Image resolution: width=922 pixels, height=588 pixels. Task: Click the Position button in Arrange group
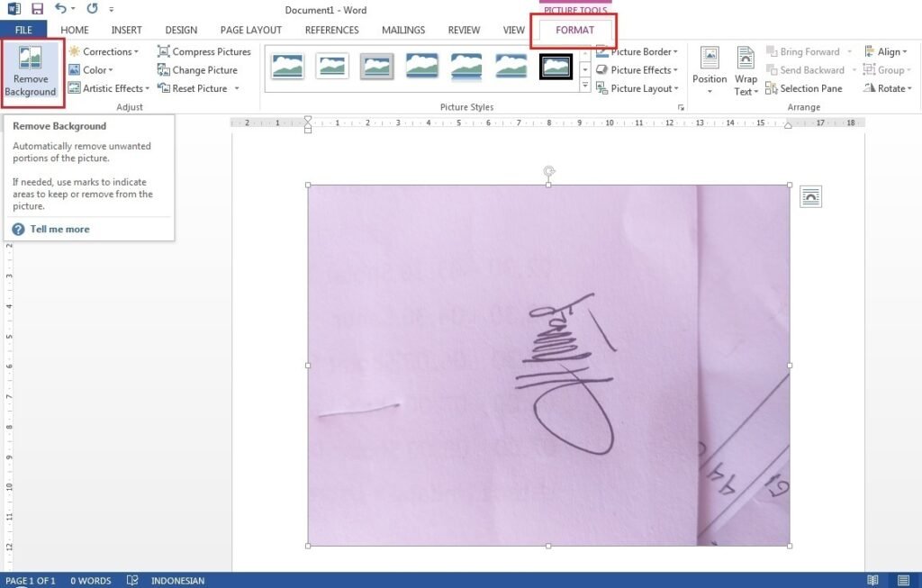710,71
